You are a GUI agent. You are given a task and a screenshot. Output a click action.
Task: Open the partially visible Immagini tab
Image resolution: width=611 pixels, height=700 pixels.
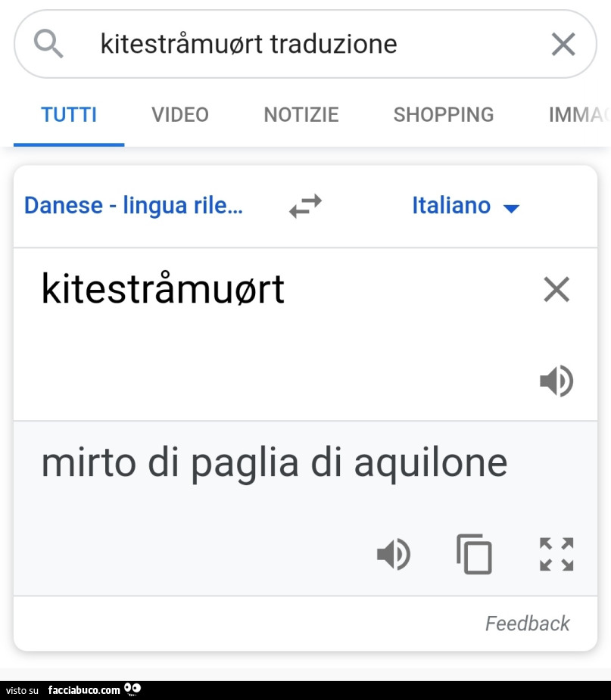click(579, 115)
